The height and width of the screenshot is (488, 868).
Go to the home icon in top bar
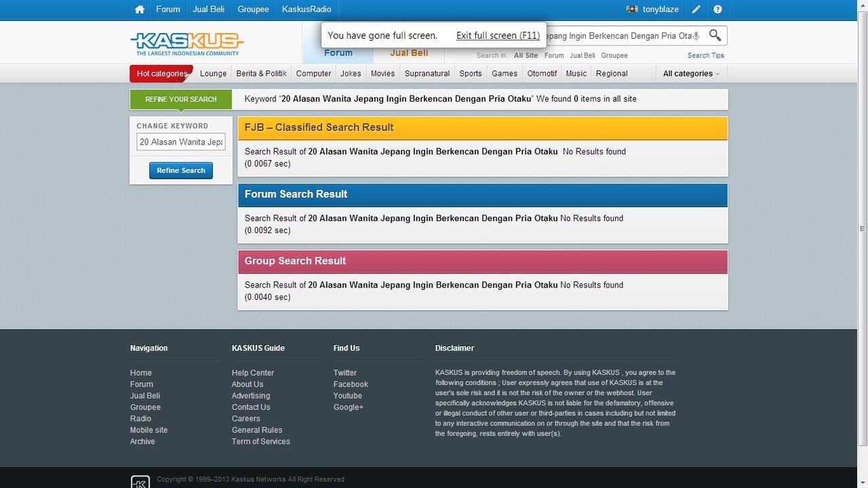(140, 9)
